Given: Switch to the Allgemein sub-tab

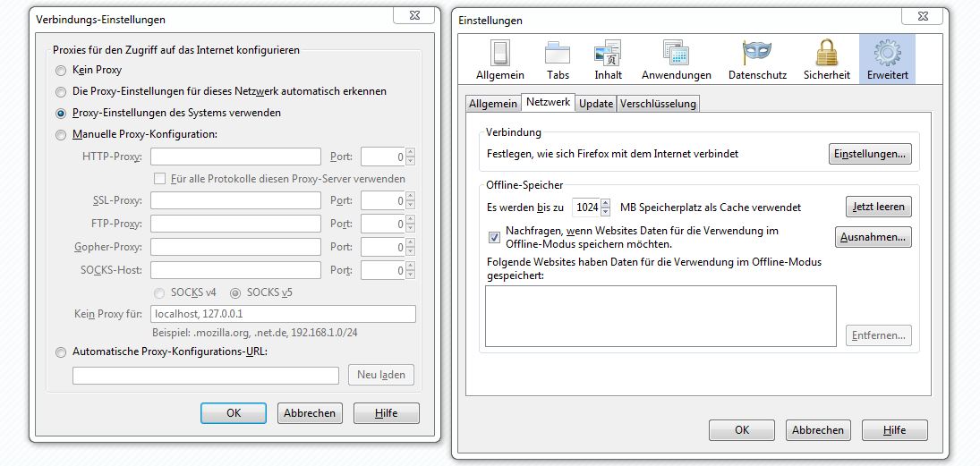Looking at the screenshot, I should [x=493, y=104].
